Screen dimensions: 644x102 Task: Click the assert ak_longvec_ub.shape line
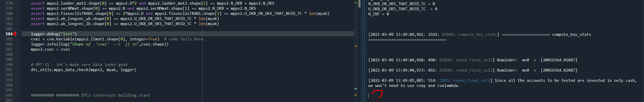coord(125,19)
